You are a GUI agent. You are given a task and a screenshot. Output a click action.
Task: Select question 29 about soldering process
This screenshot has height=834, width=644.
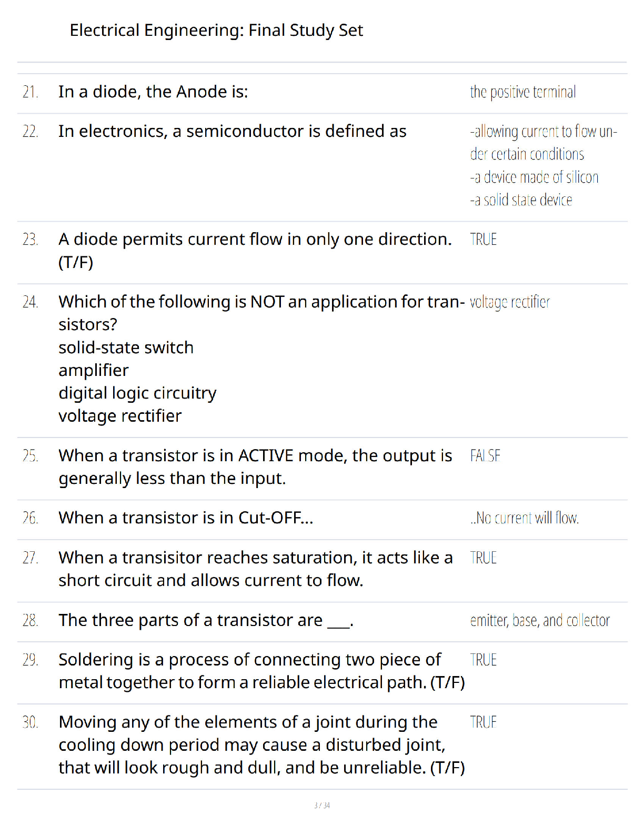pos(262,671)
